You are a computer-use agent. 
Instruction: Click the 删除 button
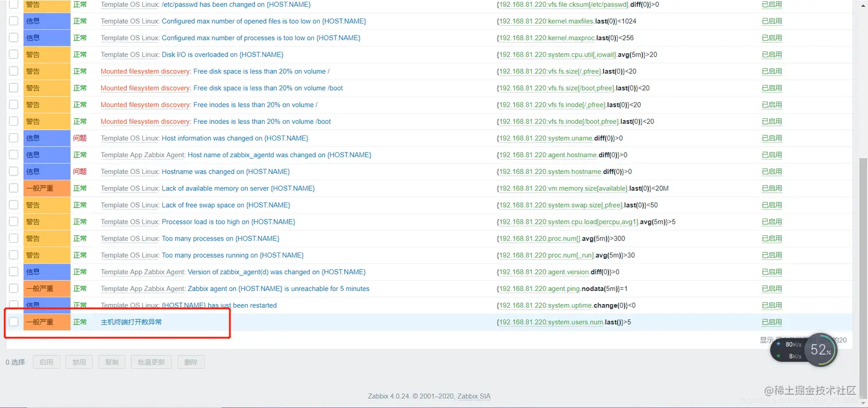pyautogui.click(x=191, y=362)
